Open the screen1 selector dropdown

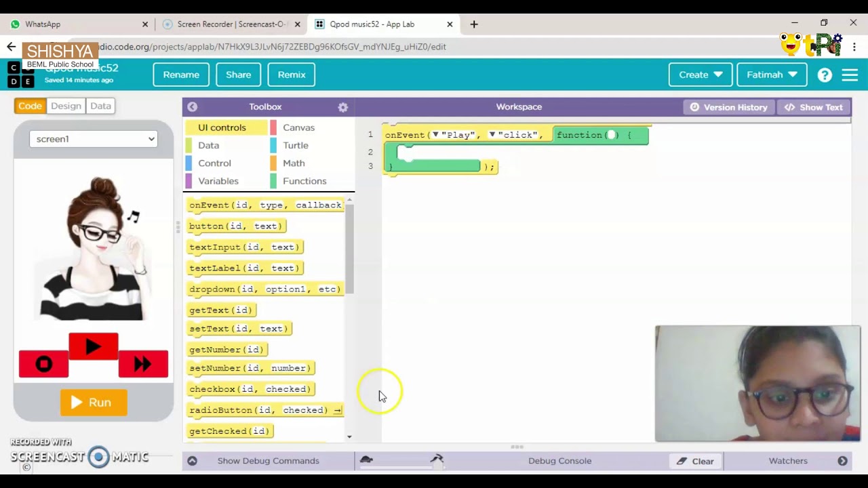coord(94,139)
